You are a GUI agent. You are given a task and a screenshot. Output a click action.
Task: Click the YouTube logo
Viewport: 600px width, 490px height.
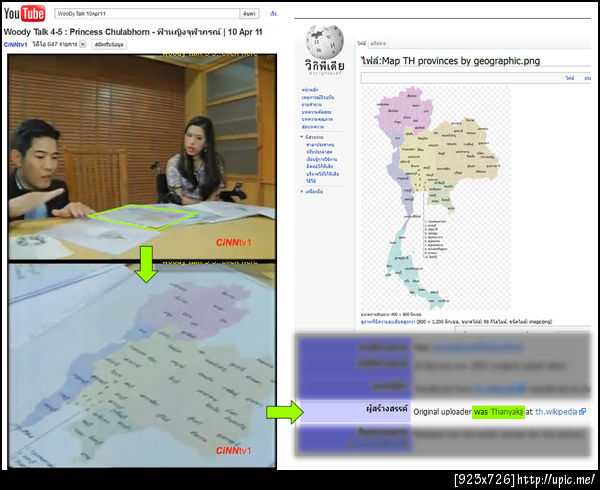click(24, 14)
